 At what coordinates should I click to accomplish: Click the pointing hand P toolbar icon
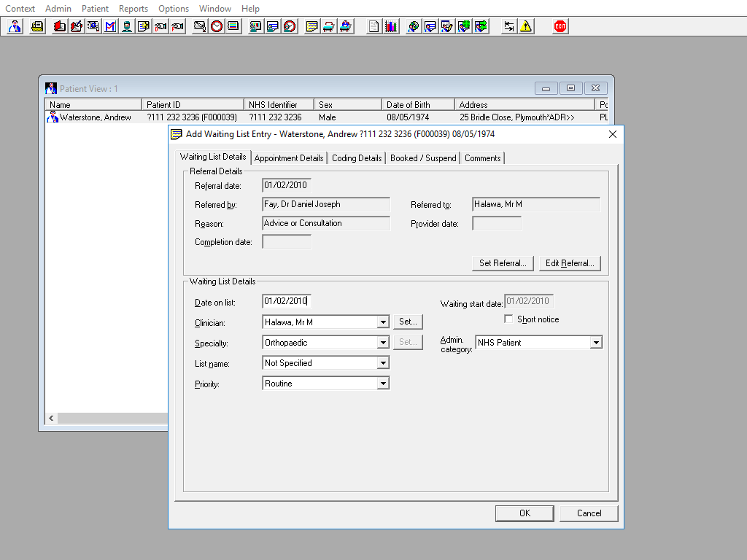[x=177, y=26]
